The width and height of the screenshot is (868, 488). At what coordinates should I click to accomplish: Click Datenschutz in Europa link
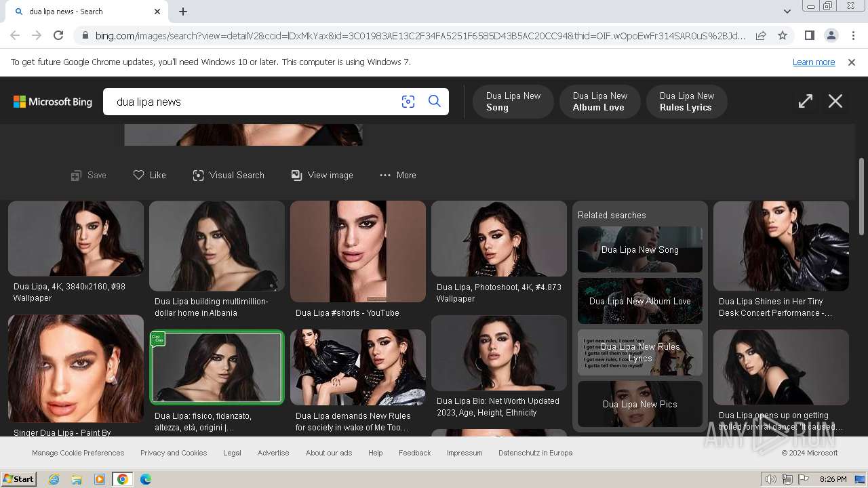click(536, 453)
